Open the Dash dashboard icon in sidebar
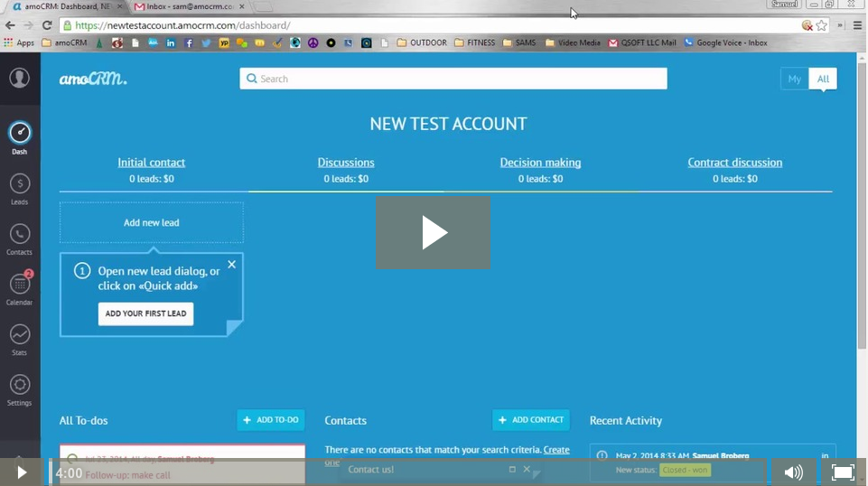868x486 pixels. pyautogui.click(x=19, y=133)
